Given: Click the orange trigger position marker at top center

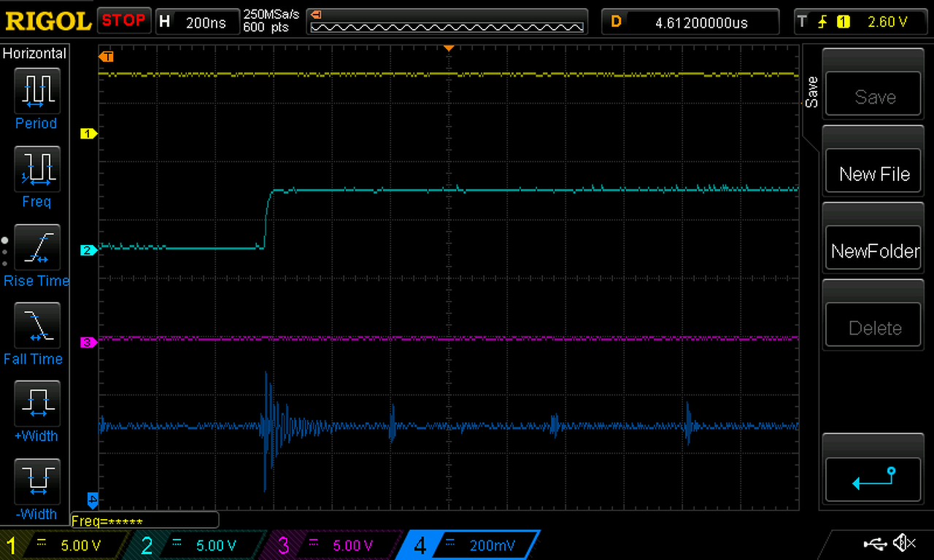Looking at the screenshot, I should pyautogui.click(x=449, y=48).
